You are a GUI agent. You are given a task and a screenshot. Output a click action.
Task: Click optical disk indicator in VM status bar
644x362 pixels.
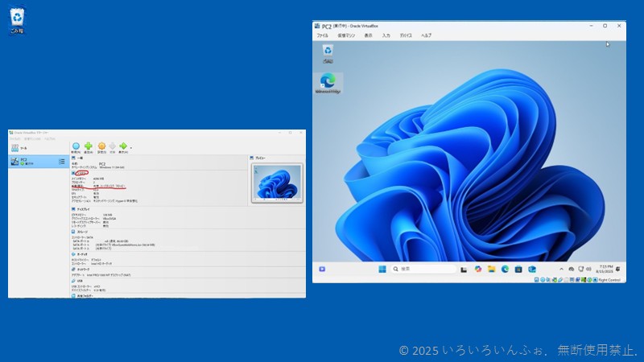[542, 280]
